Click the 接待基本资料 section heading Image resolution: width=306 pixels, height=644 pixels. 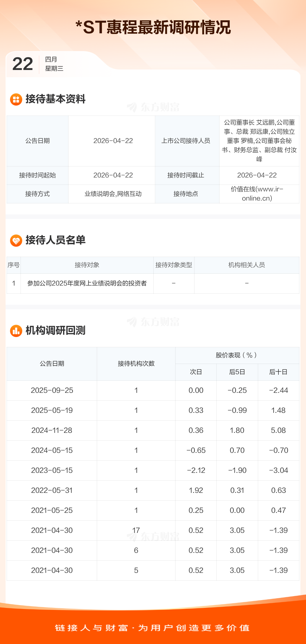tap(56, 99)
